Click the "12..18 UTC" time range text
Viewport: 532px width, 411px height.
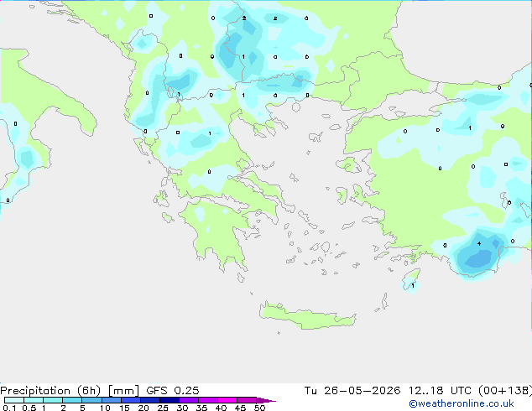pos(440,391)
